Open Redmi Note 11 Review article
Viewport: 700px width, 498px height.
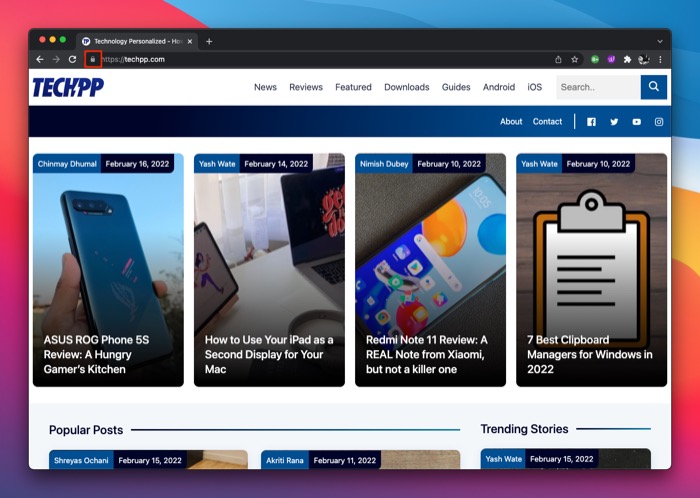pos(426,354)
